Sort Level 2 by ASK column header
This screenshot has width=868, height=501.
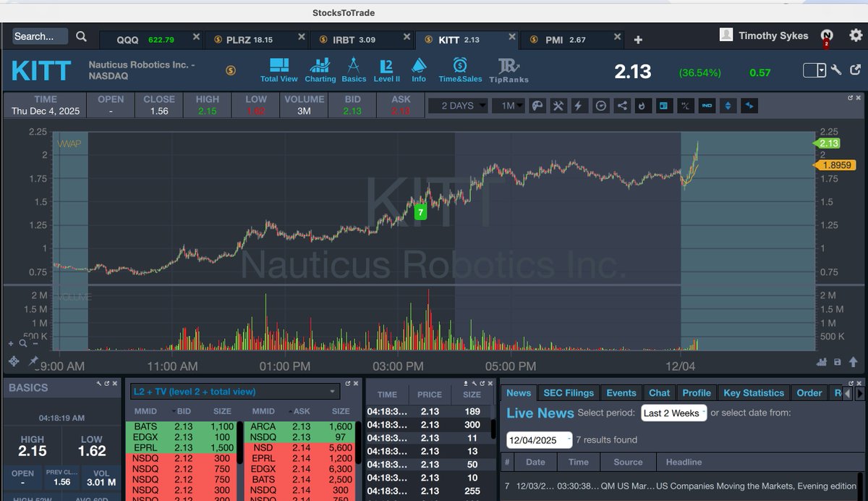tap(301, 411)
